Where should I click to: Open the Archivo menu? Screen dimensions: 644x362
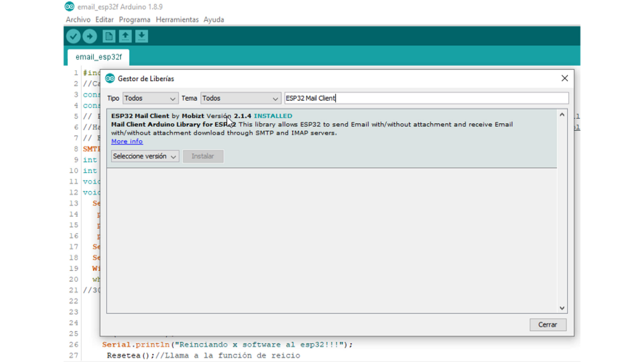[x=78, y=20]
